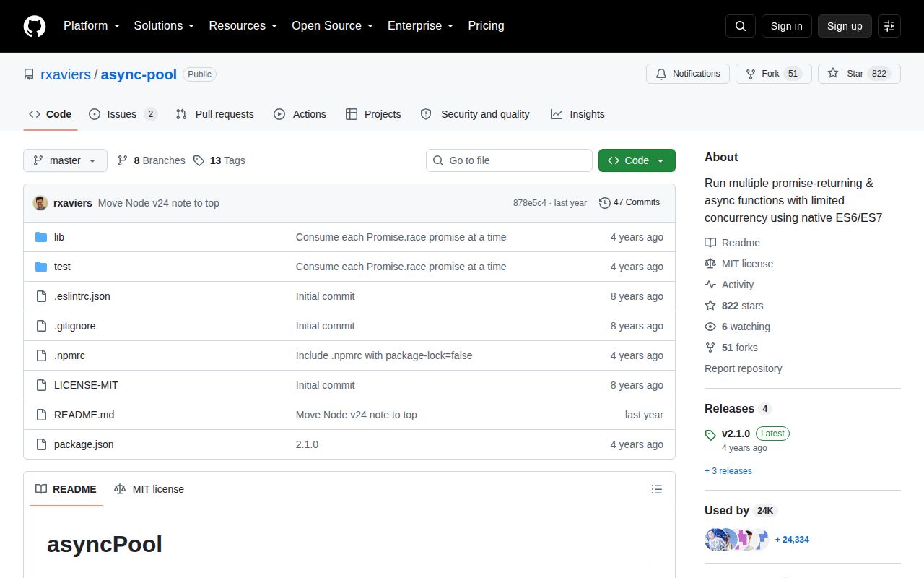Click the star icon to star repository

[x=833, y=74]
